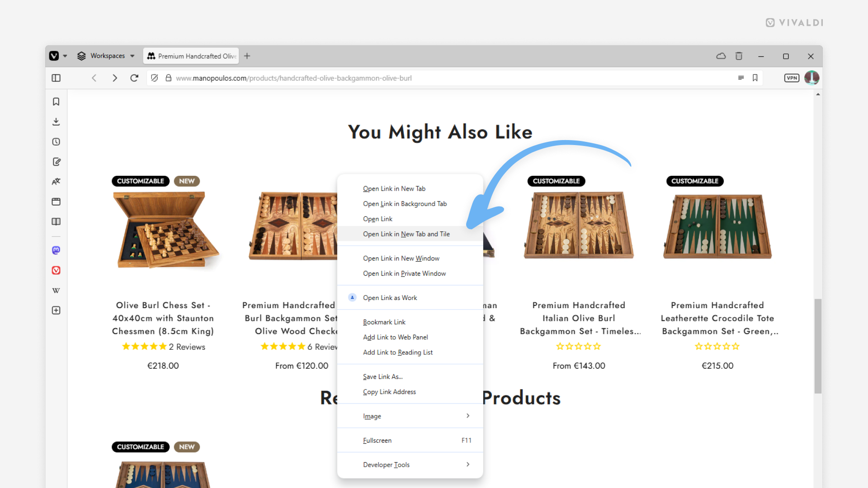This screenshot has height=488, width=868.
Task: Toggle the side panel visibility
Action: pos(56,78)
